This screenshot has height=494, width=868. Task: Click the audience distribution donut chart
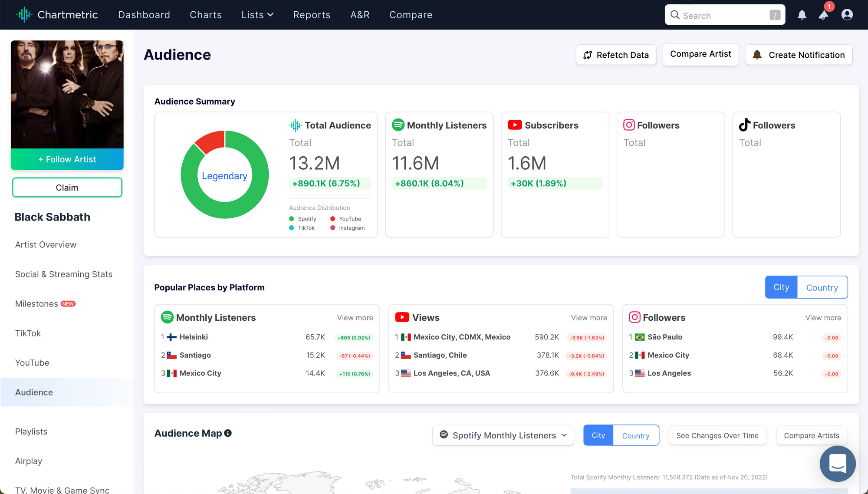coord(224,175)
